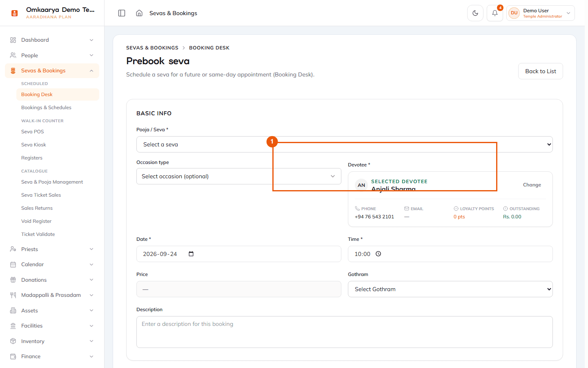The width and height of the screenshot is (588, 368).
Task: Open Seva & Pooja Management
Action: (x=52, y=182)
